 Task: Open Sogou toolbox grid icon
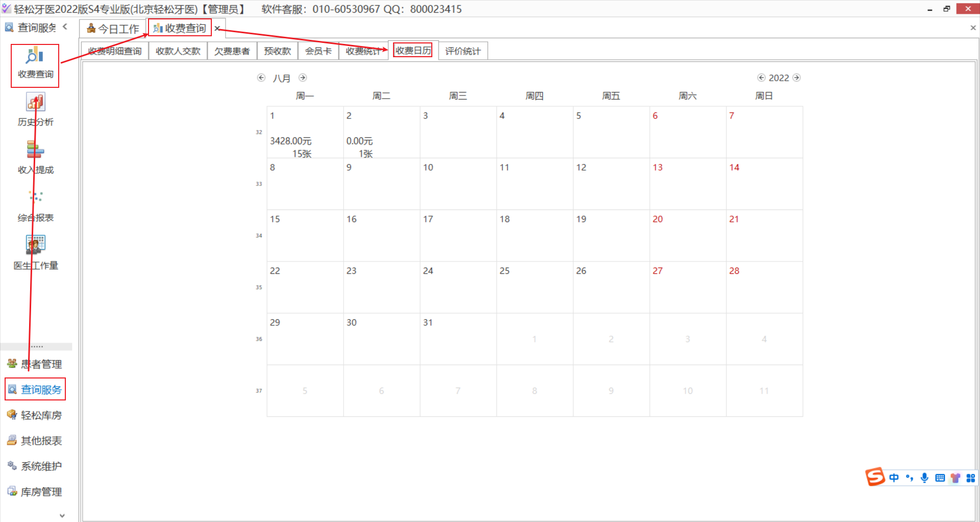[x=970, y=478]
